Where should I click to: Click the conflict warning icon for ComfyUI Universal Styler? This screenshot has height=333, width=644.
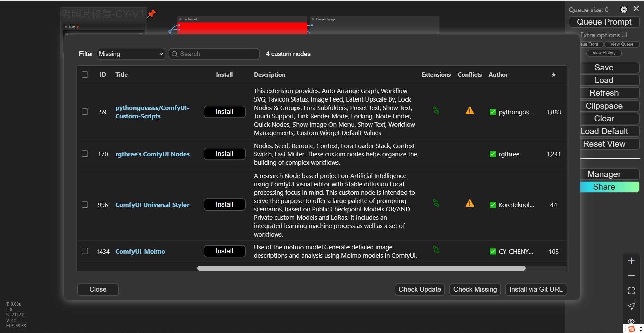[x=470, y=203]
